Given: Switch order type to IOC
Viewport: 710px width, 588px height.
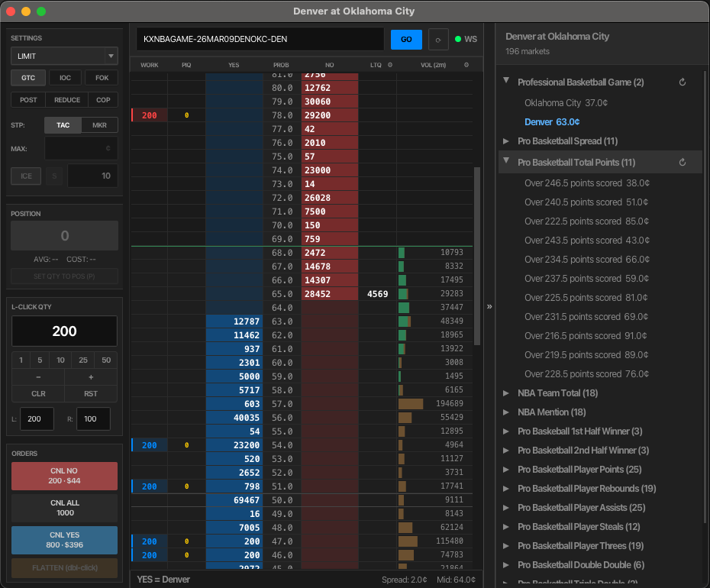Looking at the screenshot, I should pos(63,78).
